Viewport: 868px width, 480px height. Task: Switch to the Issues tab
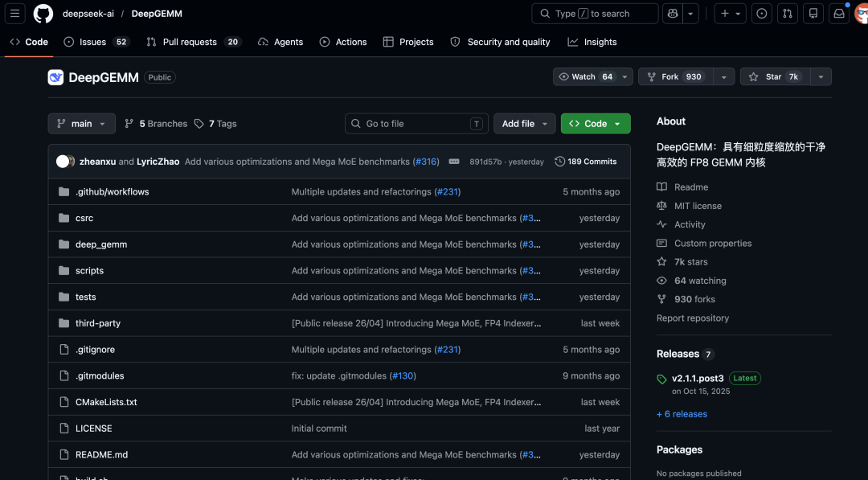click(x=92, y=42)
